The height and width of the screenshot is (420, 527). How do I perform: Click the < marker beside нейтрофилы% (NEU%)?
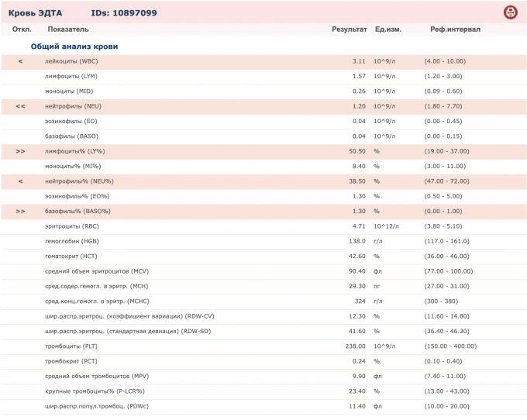21,181
